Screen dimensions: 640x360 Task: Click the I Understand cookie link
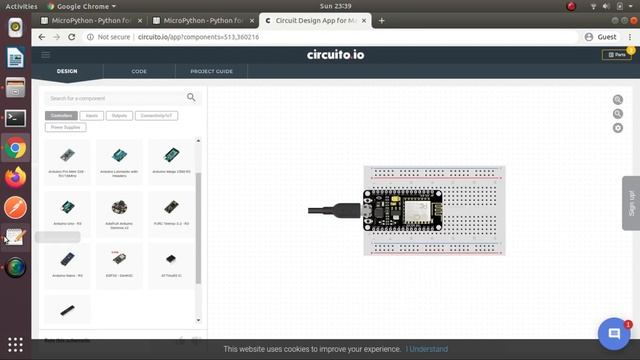(427, 349)
